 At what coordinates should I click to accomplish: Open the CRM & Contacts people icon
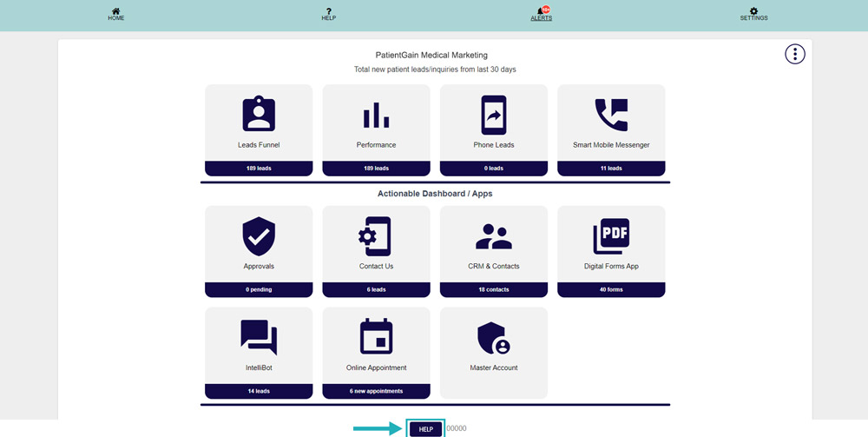pyautogui.click(x=494, y=236)
